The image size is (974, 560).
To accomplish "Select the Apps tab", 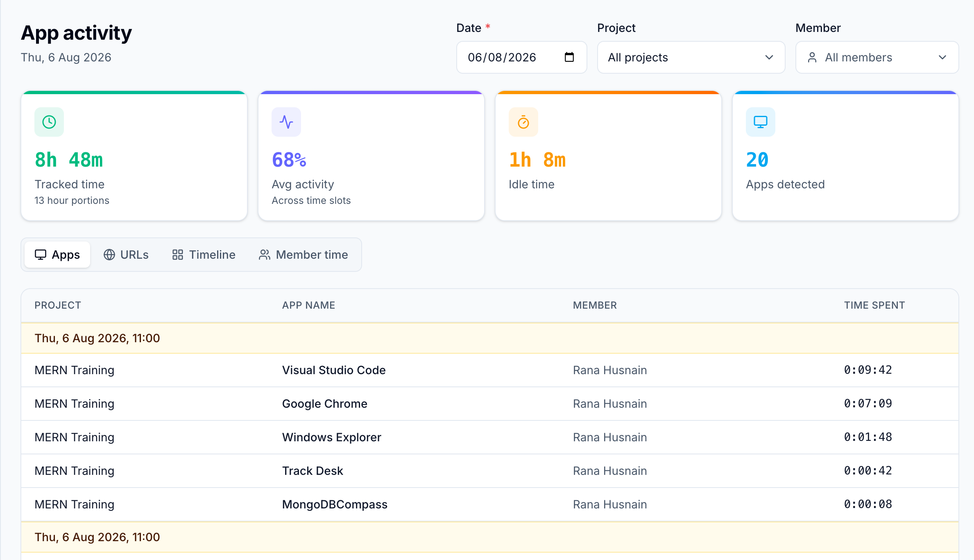I will [57, 255].
